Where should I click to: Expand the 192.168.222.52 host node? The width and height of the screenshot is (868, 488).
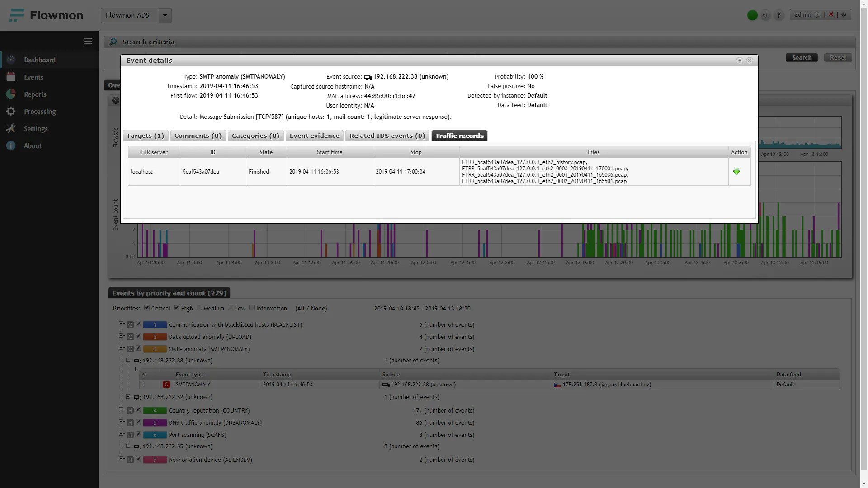pyautogui.click(x=128, y=397)
